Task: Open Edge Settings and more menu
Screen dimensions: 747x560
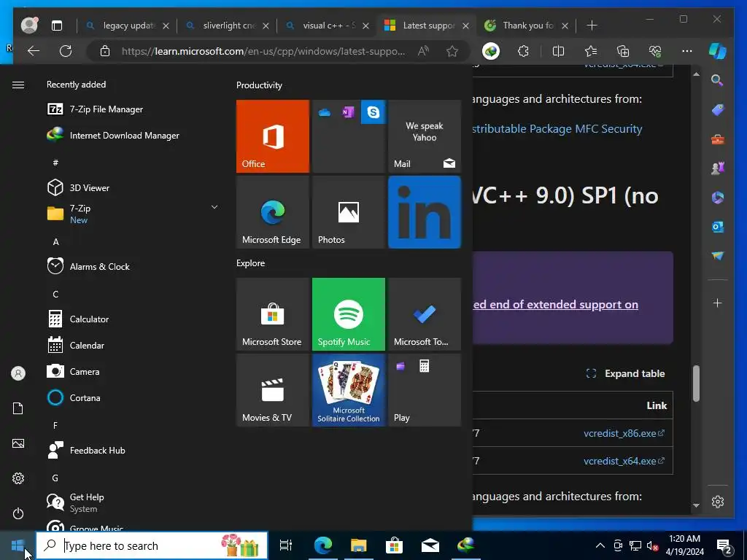Action: pos(686,51)
